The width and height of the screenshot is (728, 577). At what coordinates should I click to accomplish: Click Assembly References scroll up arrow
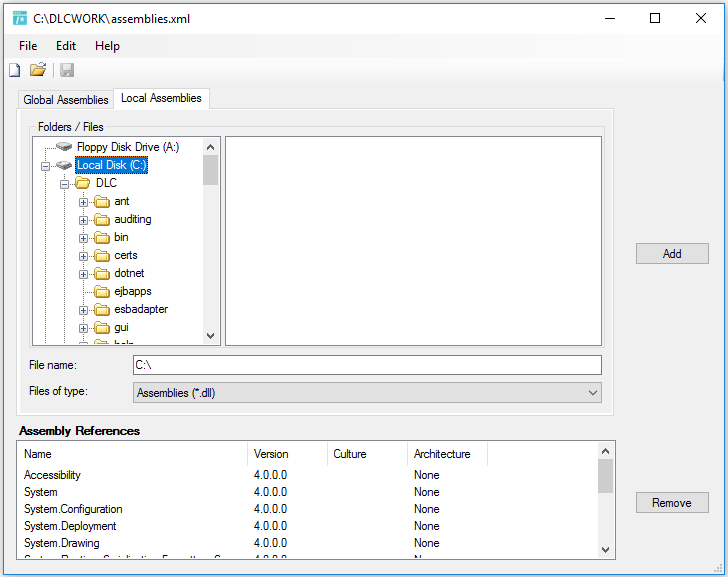(x=605, y=451)
